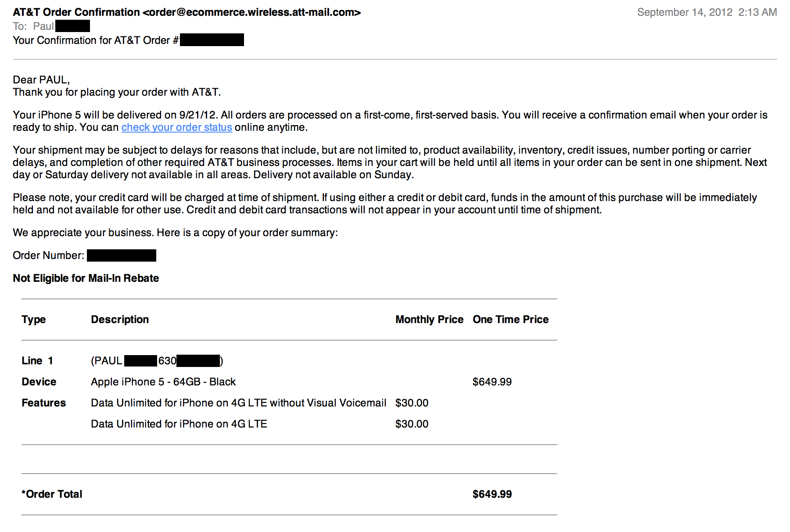Click the Dear PAUL greeting line
The image size is (790, 532).
[41, 80]
